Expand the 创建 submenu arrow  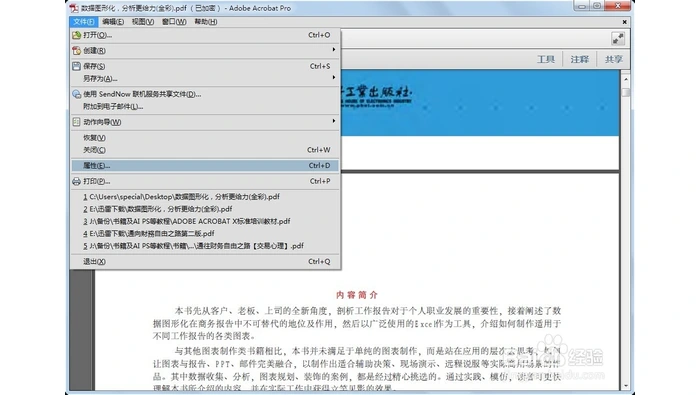(x=333, y=50)
